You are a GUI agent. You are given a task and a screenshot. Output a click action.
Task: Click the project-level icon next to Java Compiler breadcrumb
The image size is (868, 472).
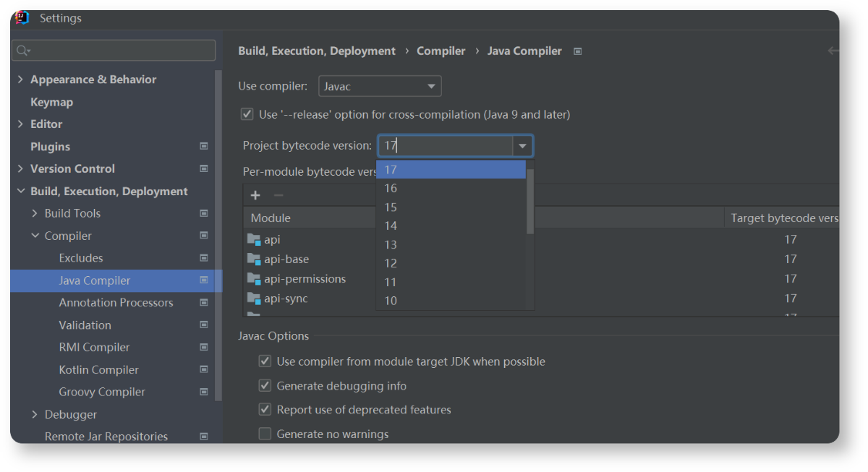coord(577,51)
